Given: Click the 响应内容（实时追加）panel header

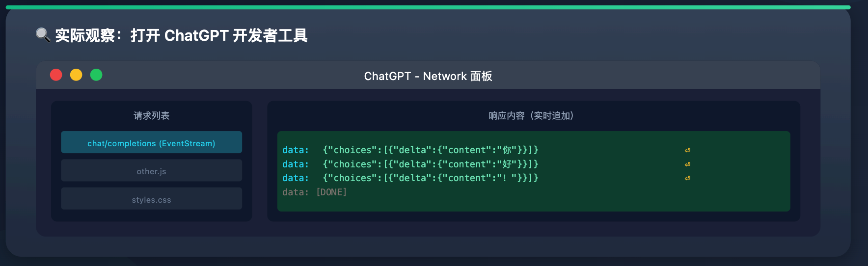Looking at the screenshot, I should tap(533, 116).
